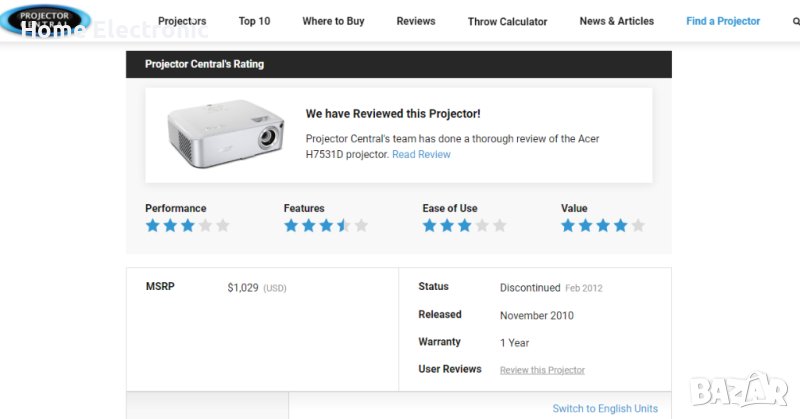Open News & Articles menu
Screen dimensions: 800x419
[616, 21]
